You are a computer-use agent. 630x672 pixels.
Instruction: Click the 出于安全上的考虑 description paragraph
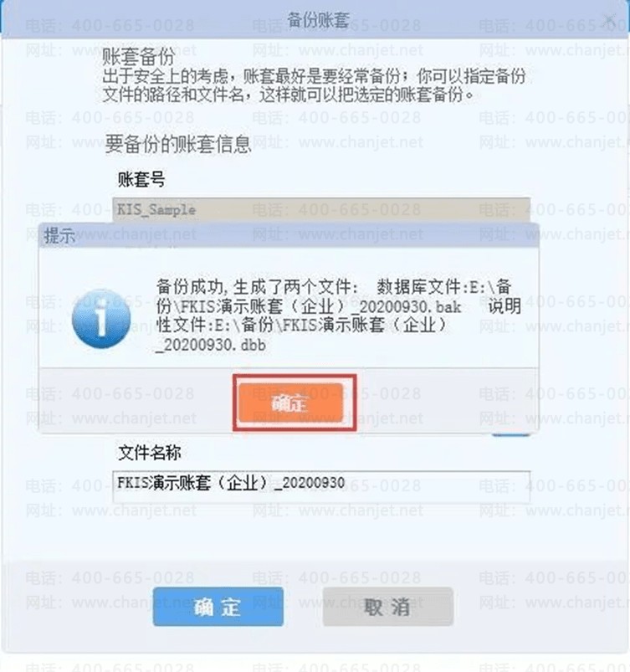pyautogui.click(x=314, y=85)
